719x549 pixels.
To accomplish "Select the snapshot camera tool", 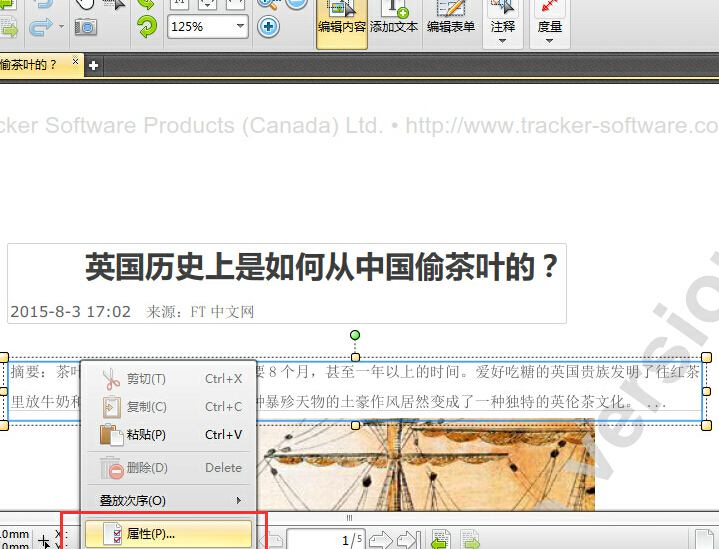I will [x=86, y=27].
